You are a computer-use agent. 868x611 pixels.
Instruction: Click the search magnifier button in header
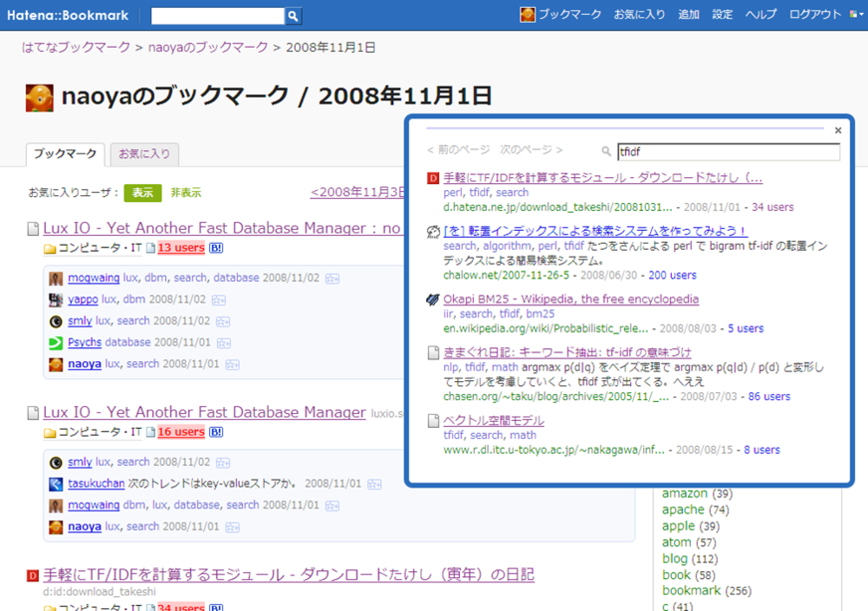point(293,16)
